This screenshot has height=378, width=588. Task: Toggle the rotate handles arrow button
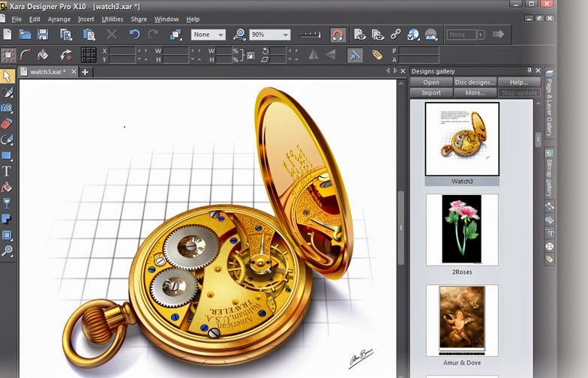click(66, 55)
